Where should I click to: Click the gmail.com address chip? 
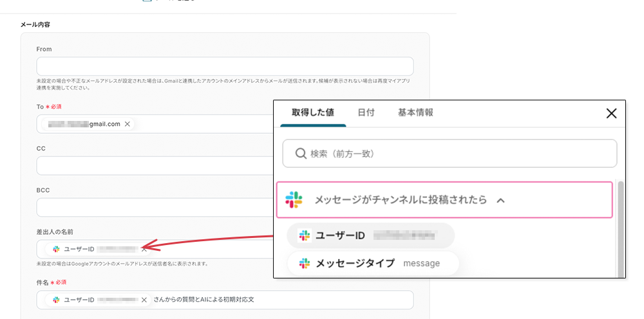coord(88,124)
